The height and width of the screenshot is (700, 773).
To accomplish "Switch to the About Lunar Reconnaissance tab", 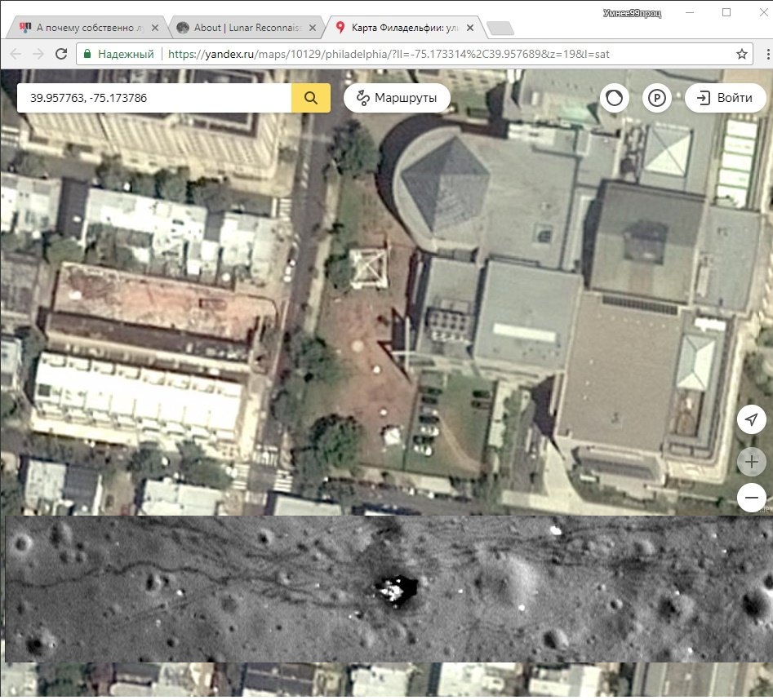I will click(x=241, y=28).
